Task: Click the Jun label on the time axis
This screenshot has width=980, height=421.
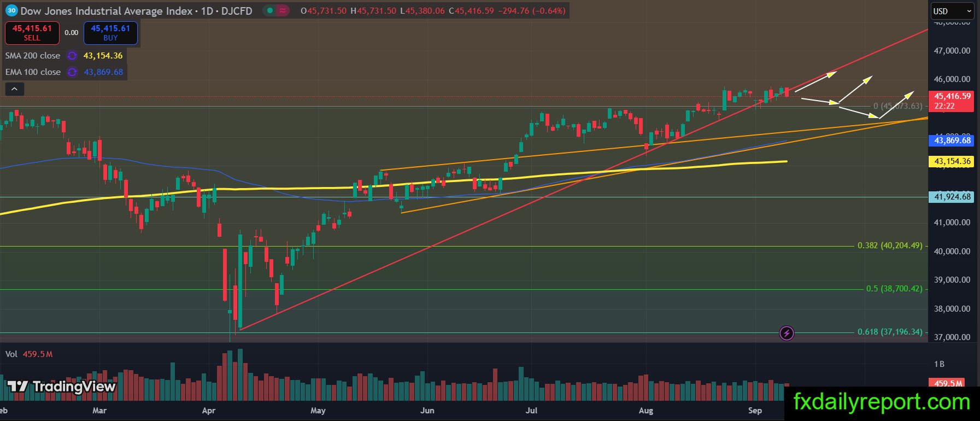Action: (x=427, y=411)
